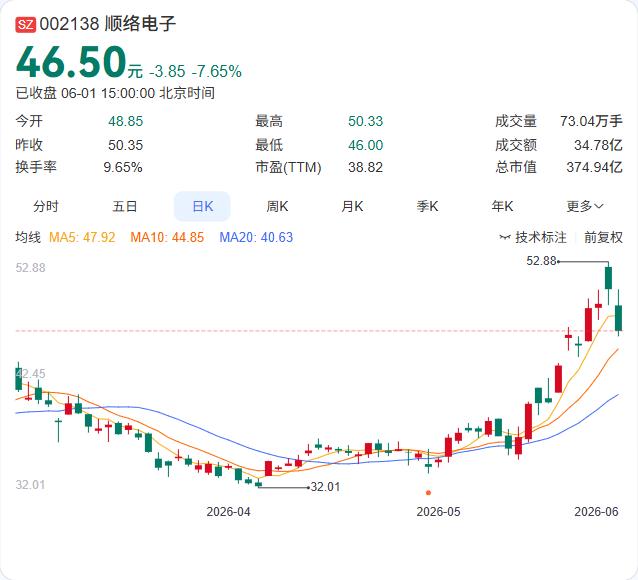Expand the 更多 more options dropdown
The image size is (638, 580).
point(584,206)
